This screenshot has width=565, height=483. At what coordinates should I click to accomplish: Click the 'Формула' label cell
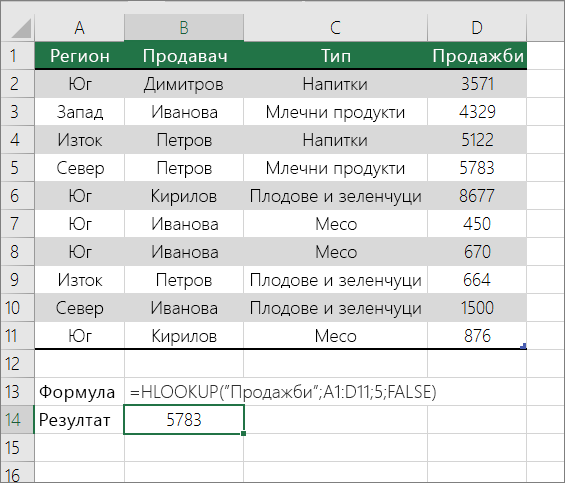[x=80, y=392]
